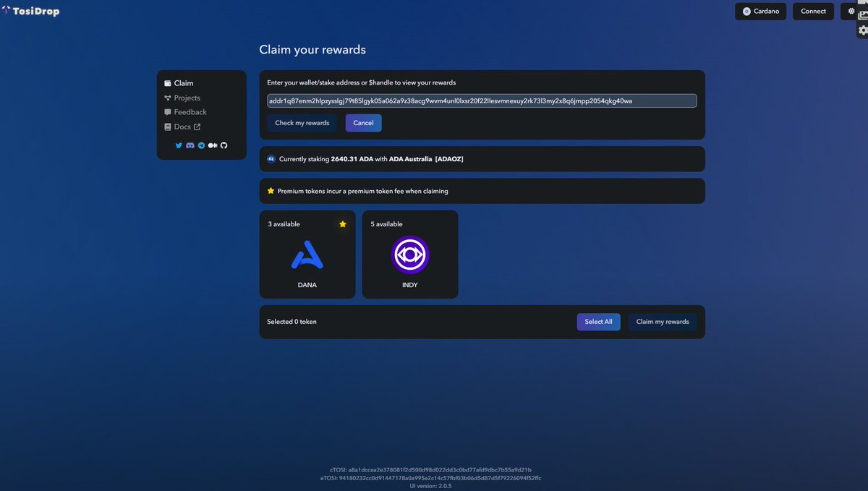This screenshot has width=868, height=491.
Task: Open settings gear beside Connect button
Action: click(x=851, y=11)
